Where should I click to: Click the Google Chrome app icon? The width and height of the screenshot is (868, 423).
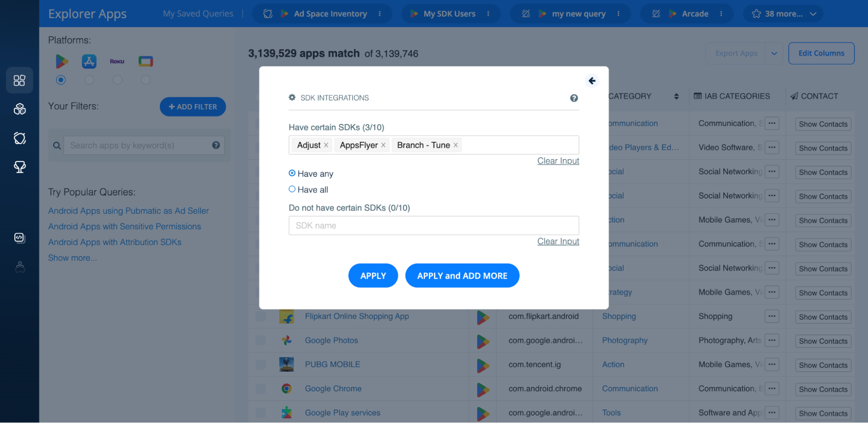click(287, 389)
